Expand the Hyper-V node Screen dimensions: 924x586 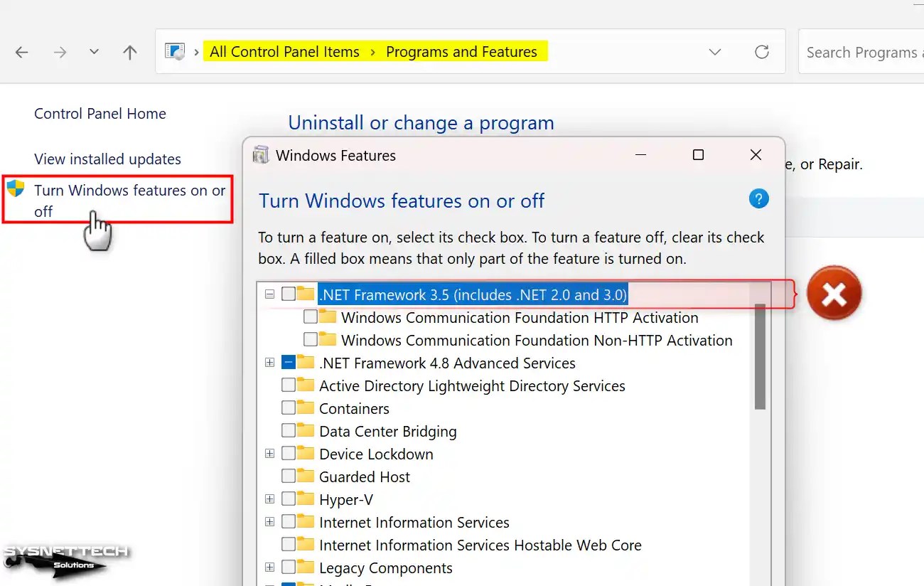click(x=269, y=499)
